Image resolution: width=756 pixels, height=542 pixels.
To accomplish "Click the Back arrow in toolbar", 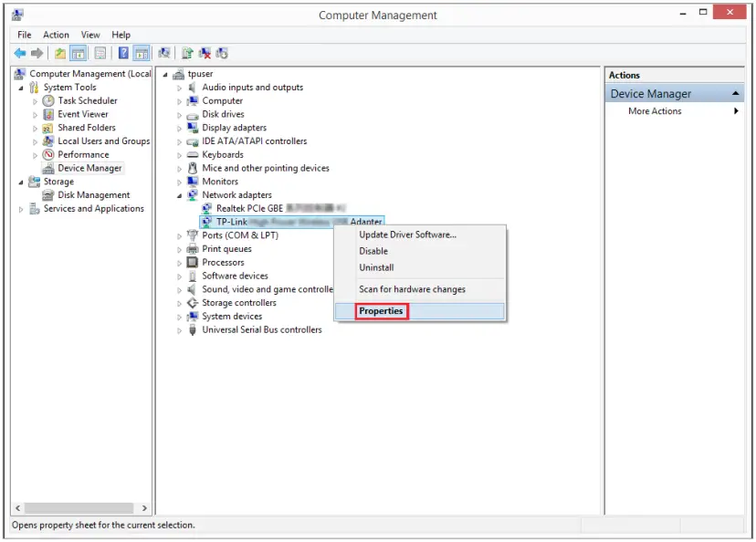I will pos(19,54).
